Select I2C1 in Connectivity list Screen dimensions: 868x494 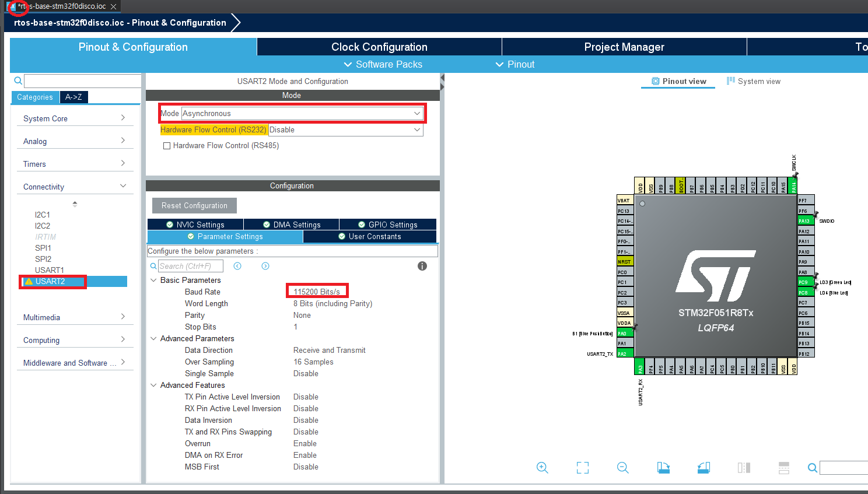43,215
